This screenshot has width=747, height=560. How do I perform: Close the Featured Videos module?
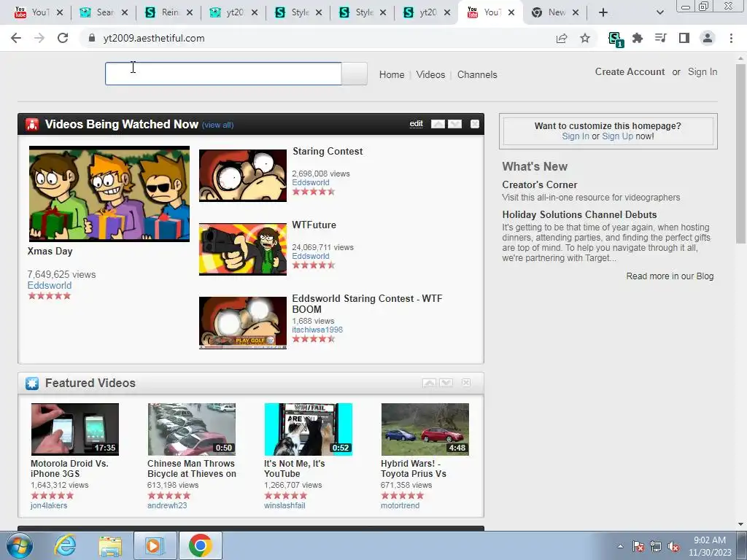(x=466, y=383)
